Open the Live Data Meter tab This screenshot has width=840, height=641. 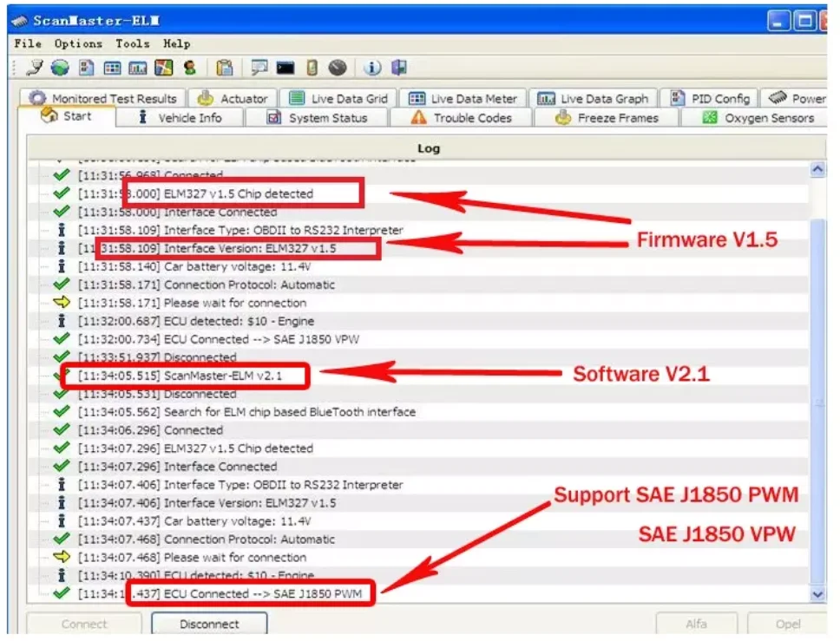(463, 98)
